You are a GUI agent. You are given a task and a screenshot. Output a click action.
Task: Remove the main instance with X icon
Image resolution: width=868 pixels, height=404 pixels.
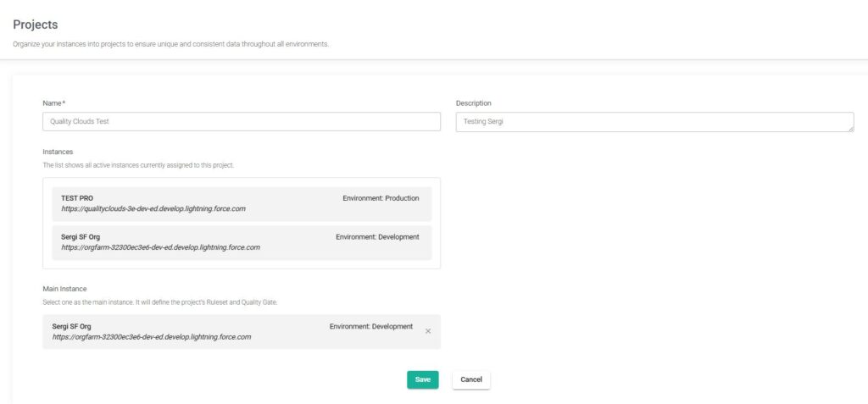[427, 331]
